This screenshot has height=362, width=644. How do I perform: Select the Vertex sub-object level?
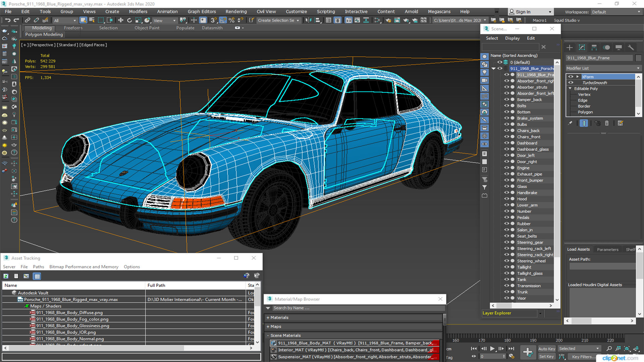(x=584, y=95)
